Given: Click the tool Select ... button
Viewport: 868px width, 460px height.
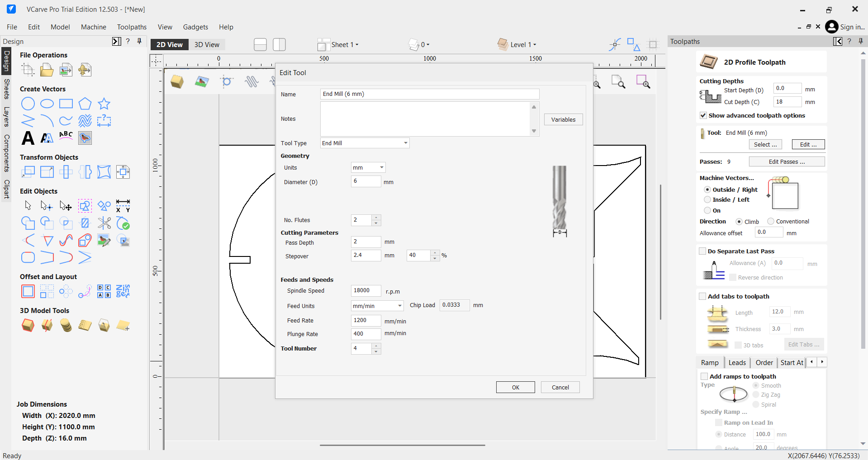Looking at the screenshot, I should 765,144.
